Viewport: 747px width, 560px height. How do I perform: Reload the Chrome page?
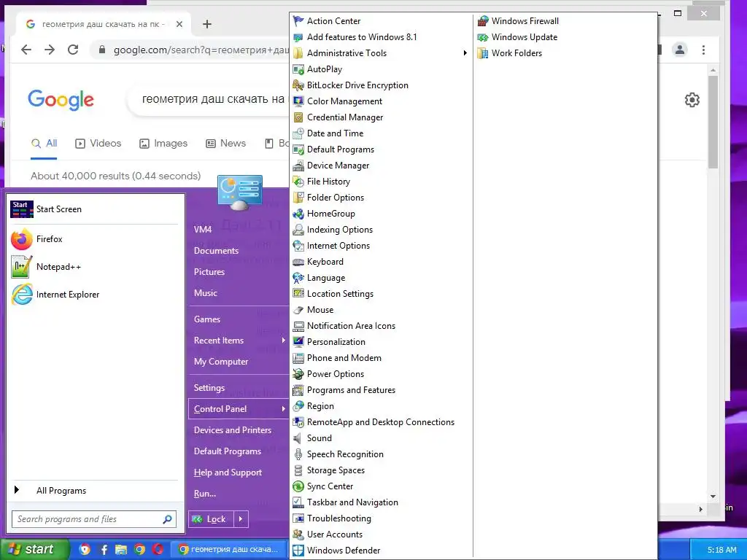point(73,50)
